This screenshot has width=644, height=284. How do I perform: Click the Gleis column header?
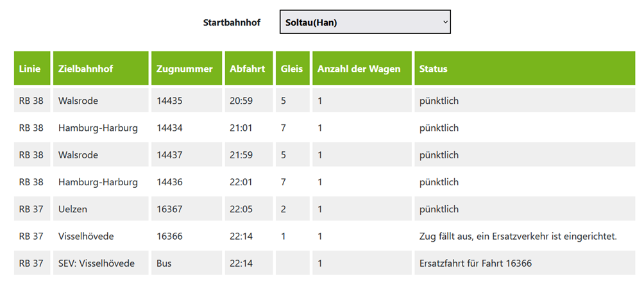pyautogui.click(x=292, y=69)
